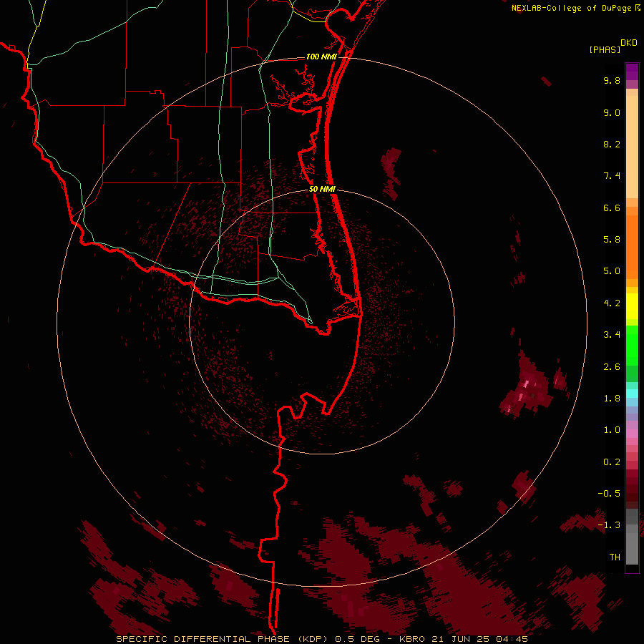Pick the yellow band of the color scale

632,306
